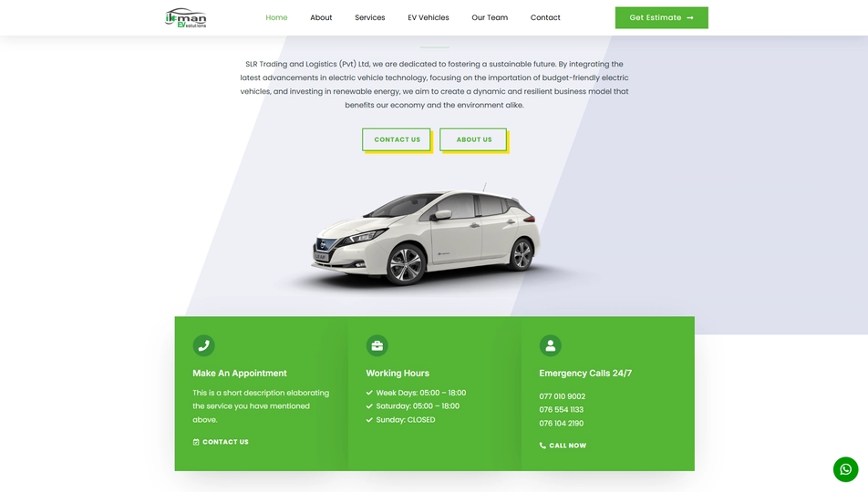
Task: Click the outlined CONTACT US hero button
Action: (x=397, y=139)
